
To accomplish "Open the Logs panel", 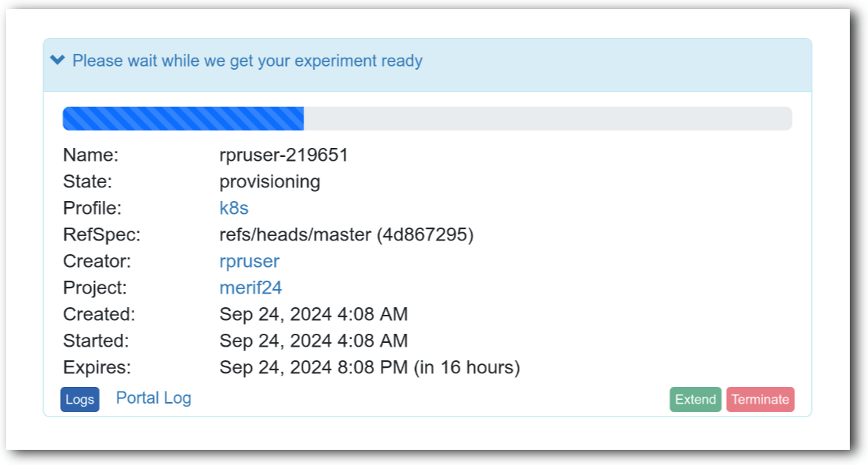I will (x=79, y=398).
